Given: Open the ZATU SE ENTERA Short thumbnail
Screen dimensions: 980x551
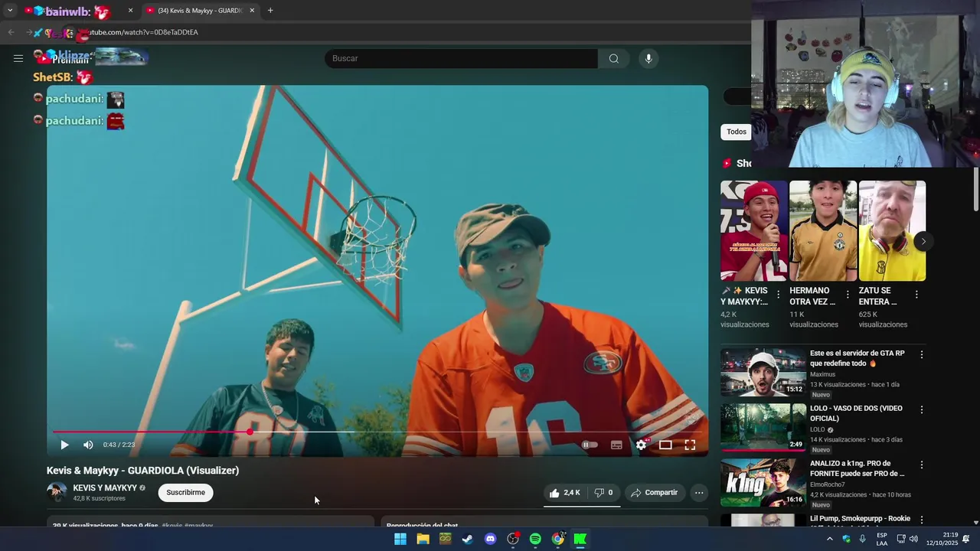Looking at the screenshot, I should [x=892, y=231].
